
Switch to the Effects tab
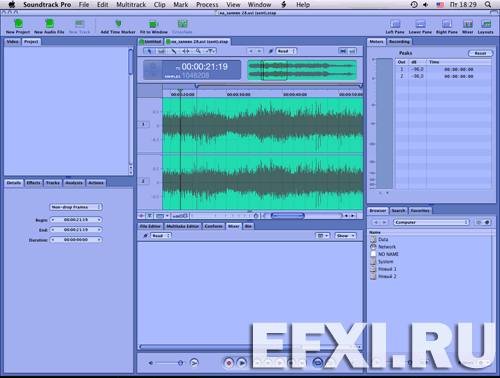(33, 183)
